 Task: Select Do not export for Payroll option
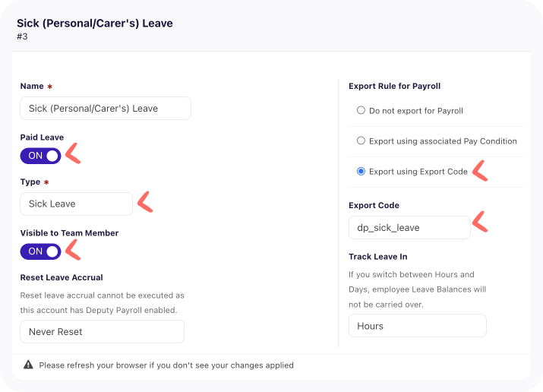(x=361, y=110)
